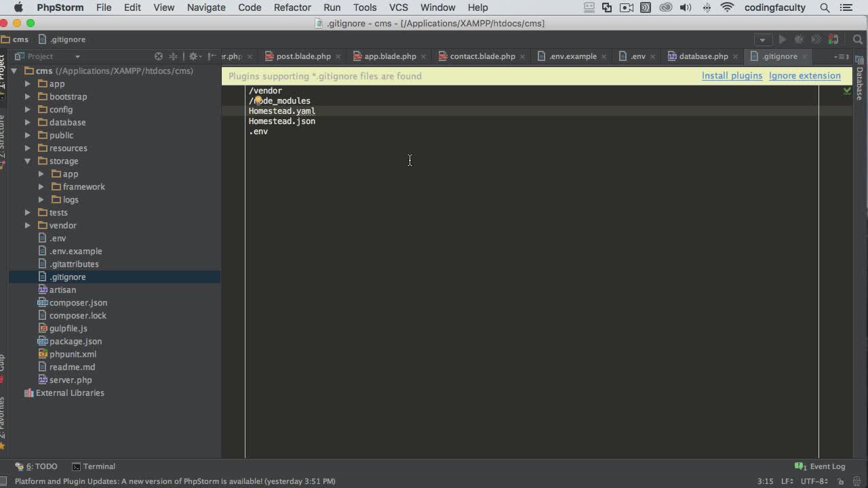Open the TODO tool window
This screenshot has height=488, width=868.
(x=37, y=466)
